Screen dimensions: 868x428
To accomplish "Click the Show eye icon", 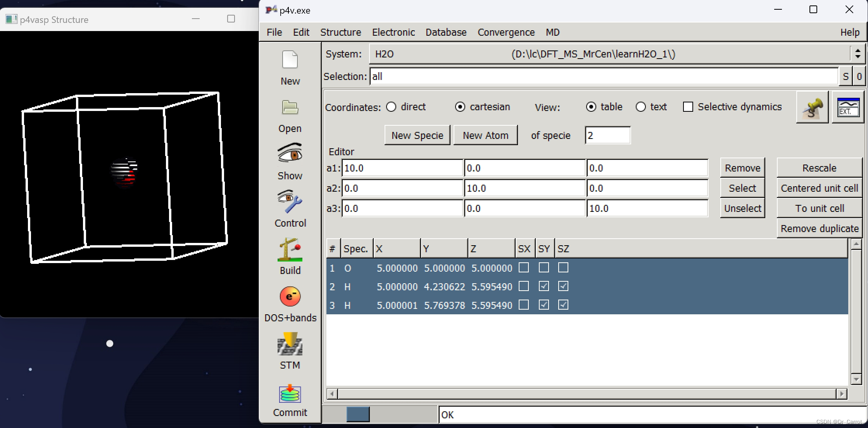I will pos(290,154).
